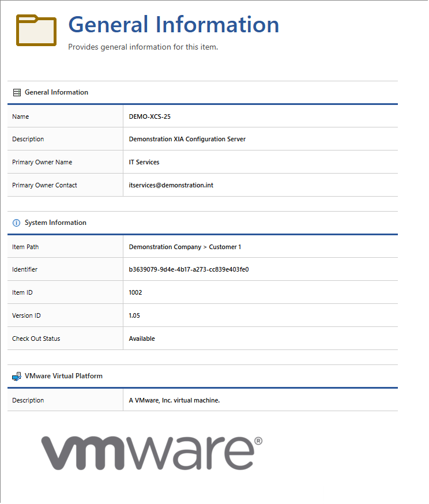This screenshot has width=429, height=504.
Task: Select the itservices@demonstration.int contact email
Action: 171,185
